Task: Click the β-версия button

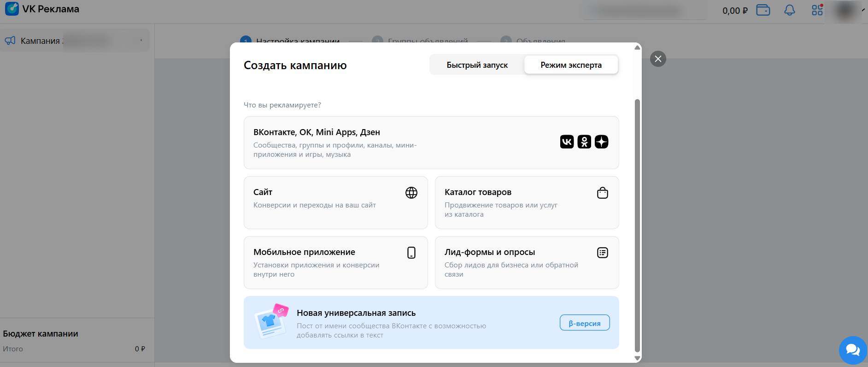Action: [584, 323]
